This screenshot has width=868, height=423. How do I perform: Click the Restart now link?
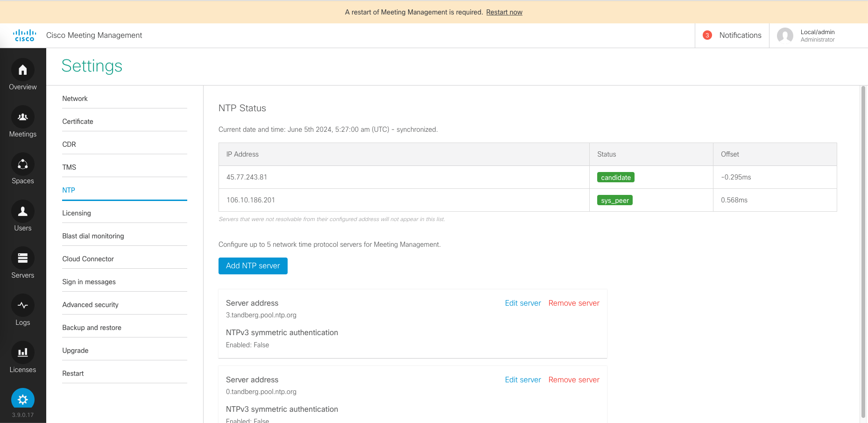click(x=504, y=12)
